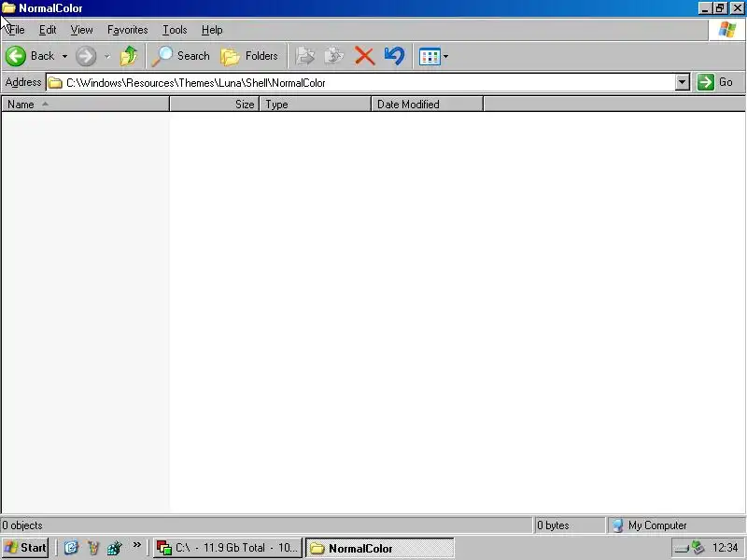Launch the Internet Explorer quick launch icon
Screen dimensions: 747x560
[72, 548]
